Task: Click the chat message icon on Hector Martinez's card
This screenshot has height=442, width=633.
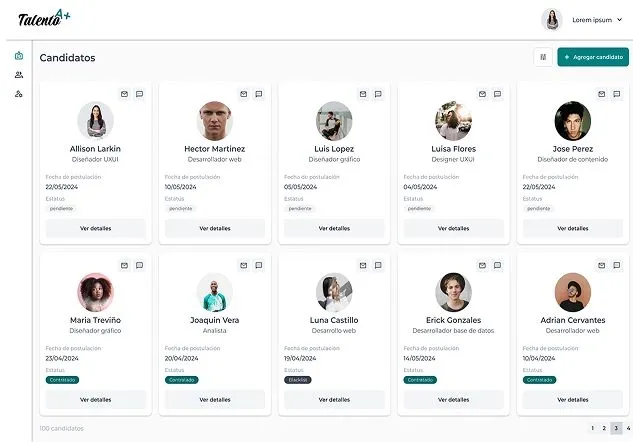Action: tap(258, 94)
